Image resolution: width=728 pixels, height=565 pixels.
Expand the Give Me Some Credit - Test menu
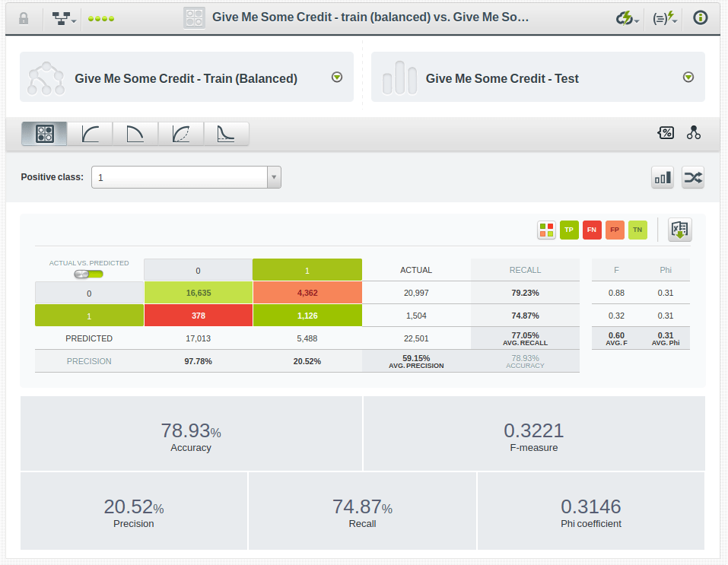[x=688, y=78]
